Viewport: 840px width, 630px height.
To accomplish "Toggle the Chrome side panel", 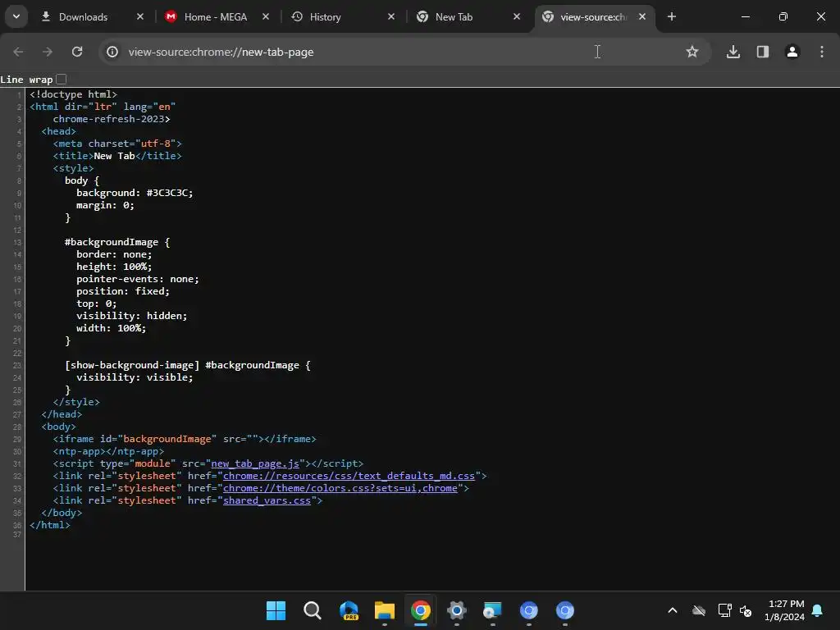I will pyautogui.click(x=763, y=52).
